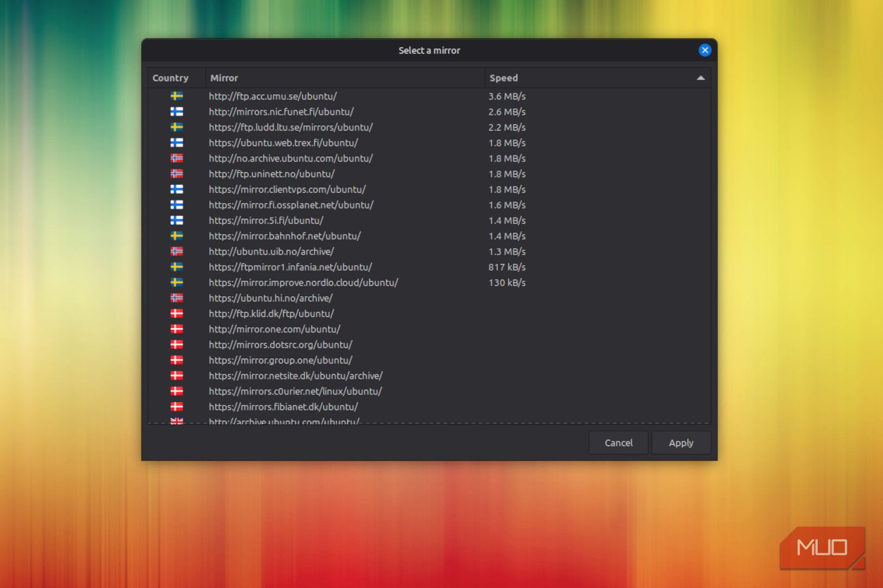Click the Norwegian flag beside ftp.uninett.no
This screenshot has width=883, height=588.
click(176, 174)
